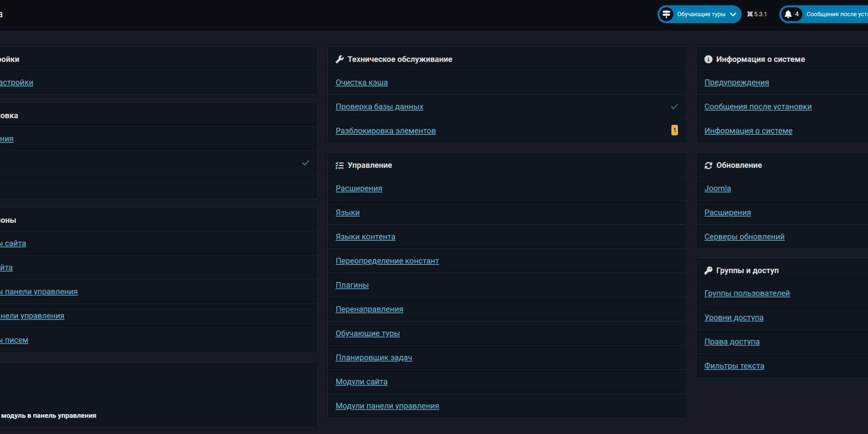This screenshot has width=868, height=434.
Task: Click the green checkmark next to Проверка базы данных
Action: tap(674, 107)
